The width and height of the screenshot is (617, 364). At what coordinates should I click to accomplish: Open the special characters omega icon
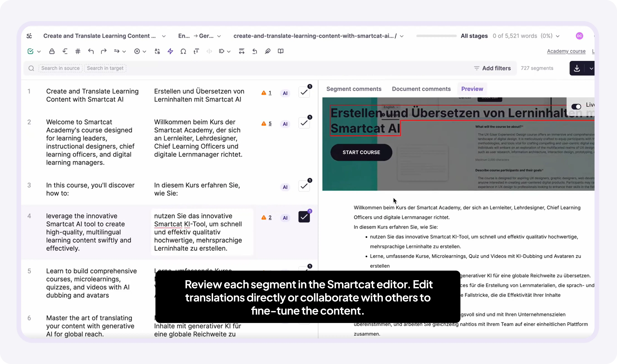point(183,51)
